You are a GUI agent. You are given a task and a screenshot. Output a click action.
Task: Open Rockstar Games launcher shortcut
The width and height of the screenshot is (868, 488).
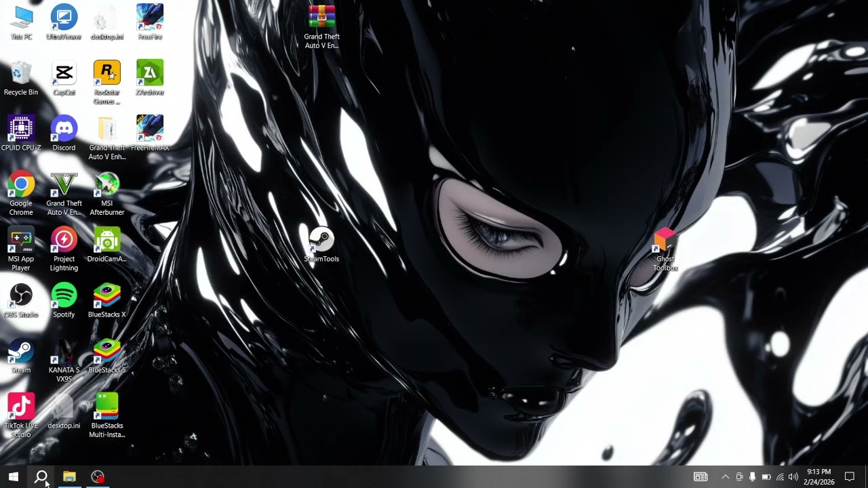click(107, 83)
